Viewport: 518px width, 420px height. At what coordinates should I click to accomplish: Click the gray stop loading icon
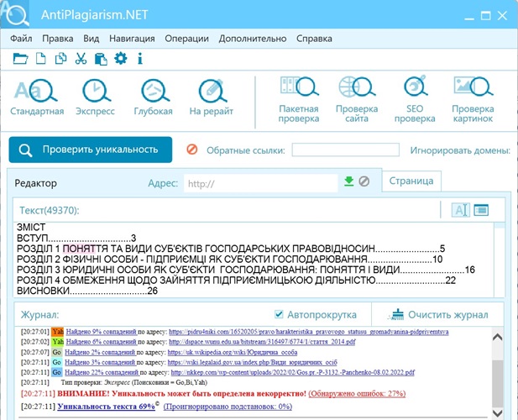[x=364, y=181]
